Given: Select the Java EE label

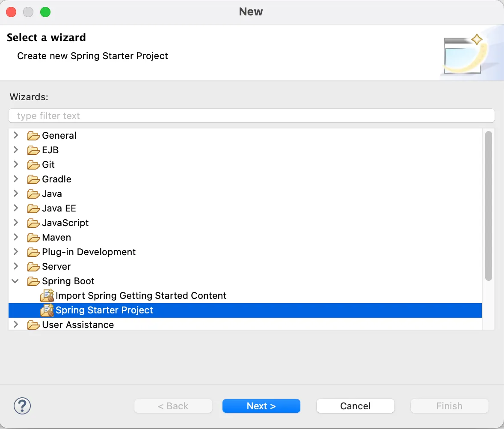Looking at the screenshot, I should click(x=59, y=209).
